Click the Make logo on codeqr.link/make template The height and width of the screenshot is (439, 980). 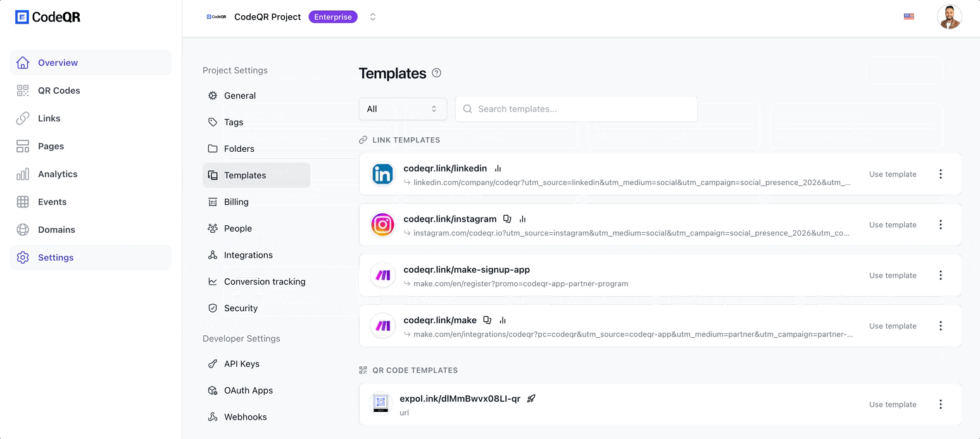pyautogui.click(x=382, y=326)
